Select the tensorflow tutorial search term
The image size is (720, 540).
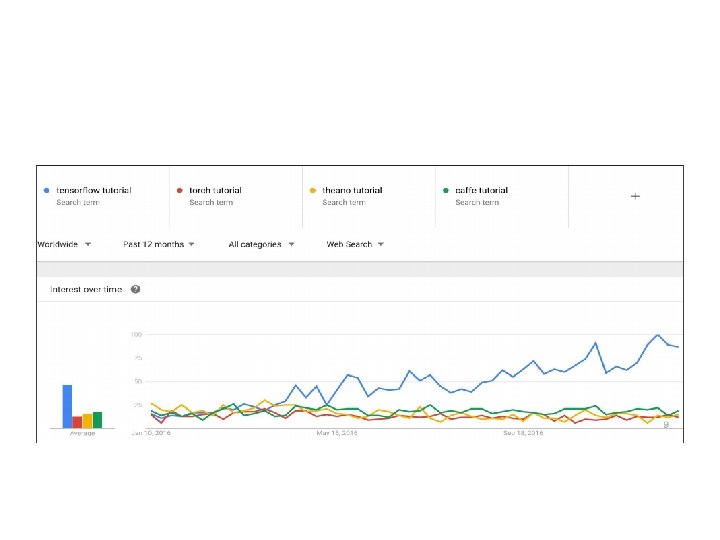coord(94,190)
